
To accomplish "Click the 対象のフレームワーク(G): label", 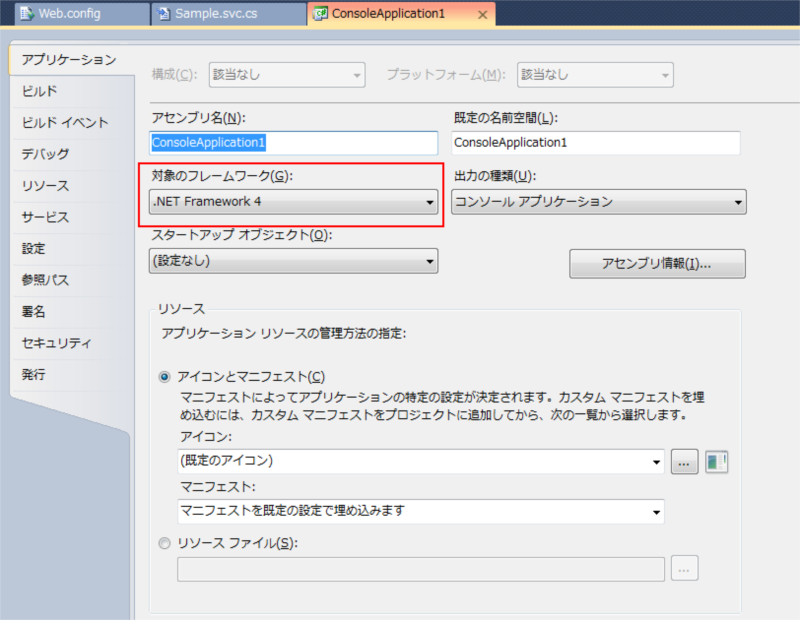I will click(222, 176).
